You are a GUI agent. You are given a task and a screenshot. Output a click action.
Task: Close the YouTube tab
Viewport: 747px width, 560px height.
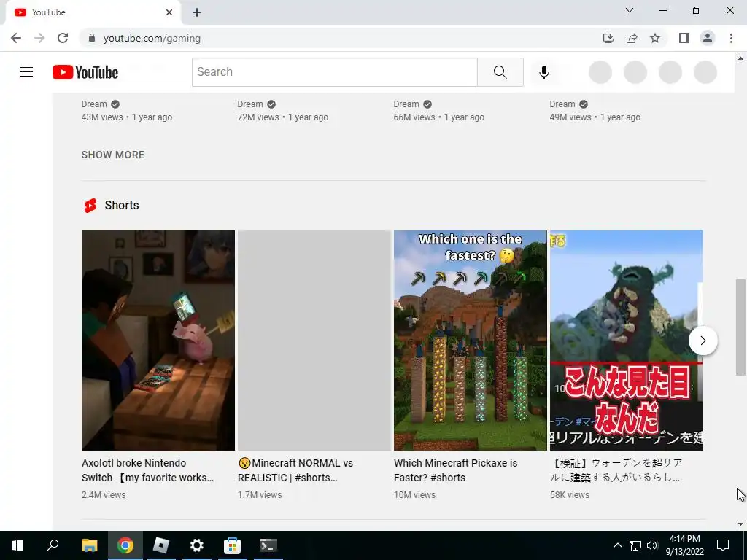169,12
